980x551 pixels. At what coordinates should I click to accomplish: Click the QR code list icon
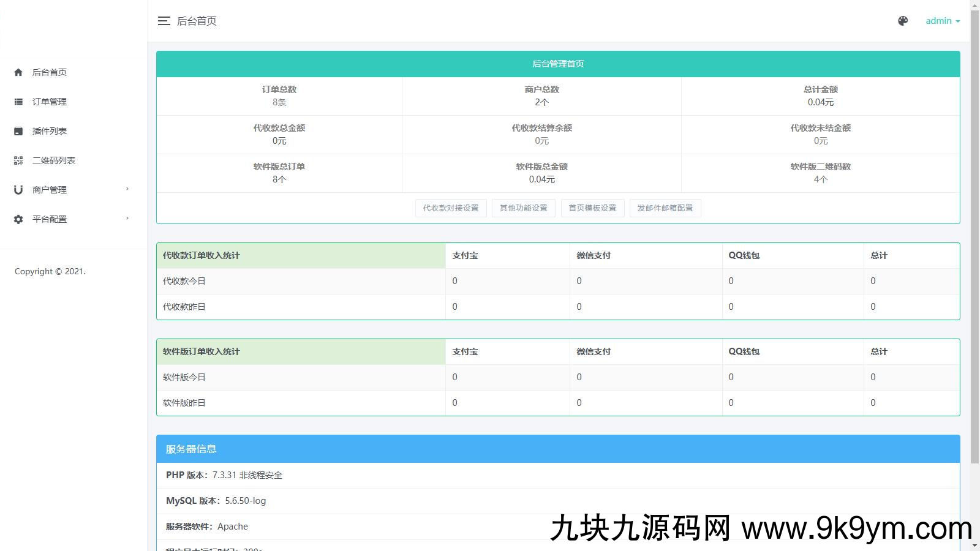(18, 160)
